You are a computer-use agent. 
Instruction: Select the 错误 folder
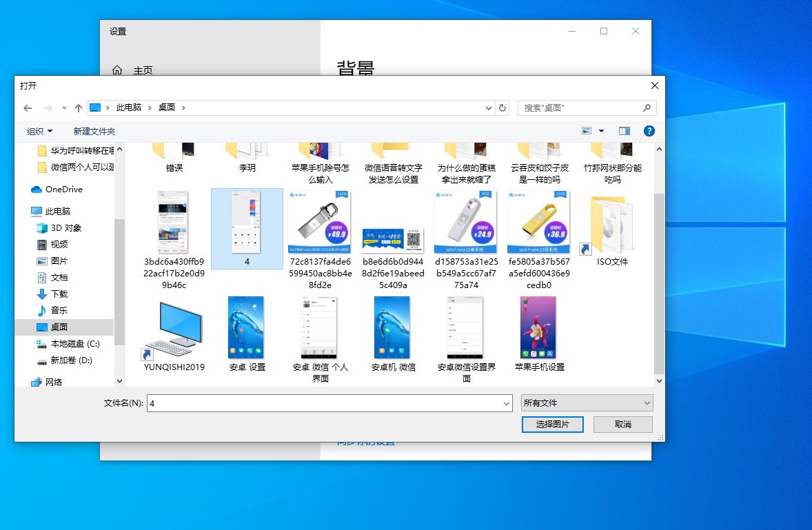pos(174,159)
